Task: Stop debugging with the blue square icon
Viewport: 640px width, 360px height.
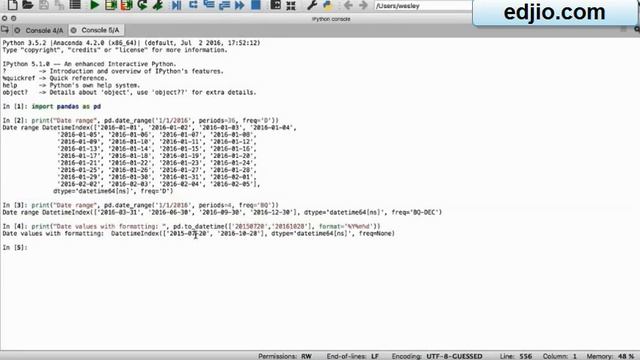Action: coord(256,5)
